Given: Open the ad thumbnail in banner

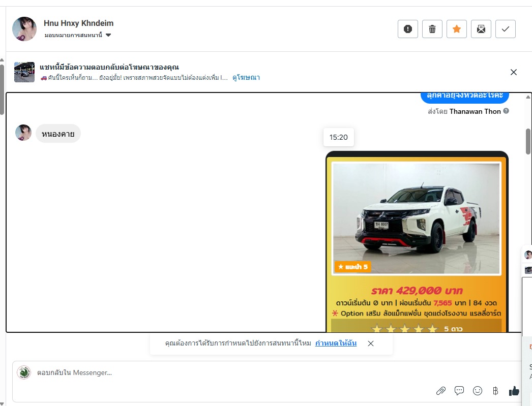Looking at the screenshot, I should (x=24, y=72).
